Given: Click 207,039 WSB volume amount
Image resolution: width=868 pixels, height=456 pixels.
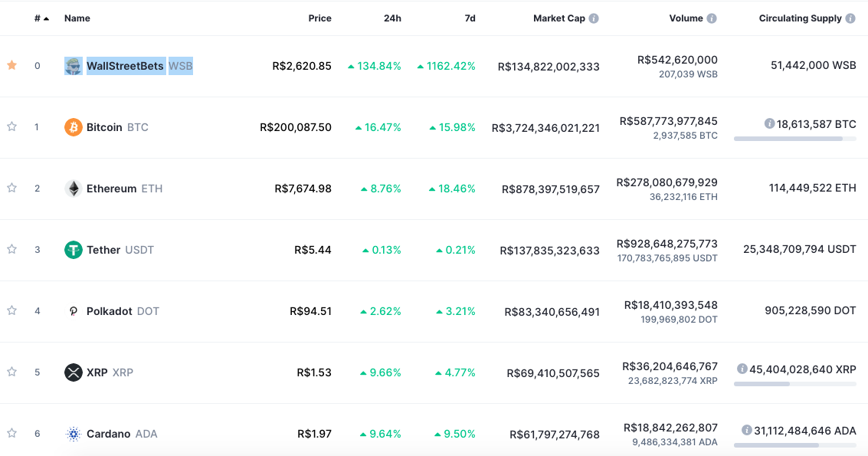Looking at the screenshot, I should pyautogui.click(x=688, y=74).
